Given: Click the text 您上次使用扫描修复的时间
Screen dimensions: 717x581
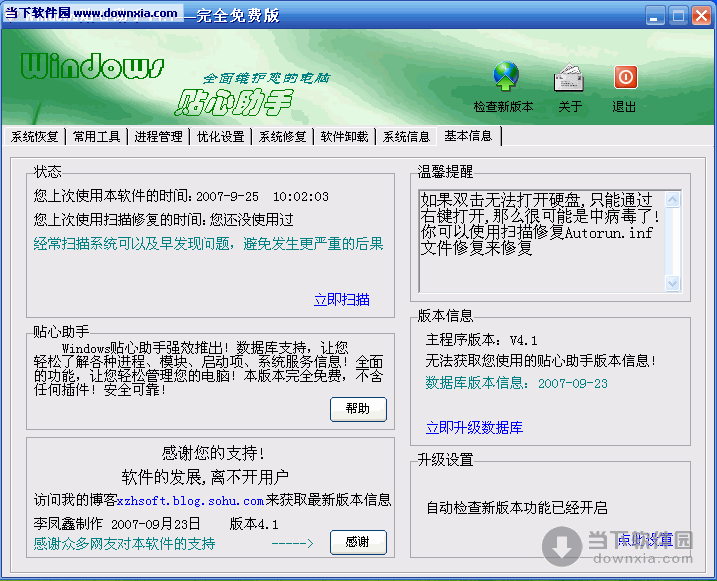Looking at the screenshot, I should click(118, 220).
